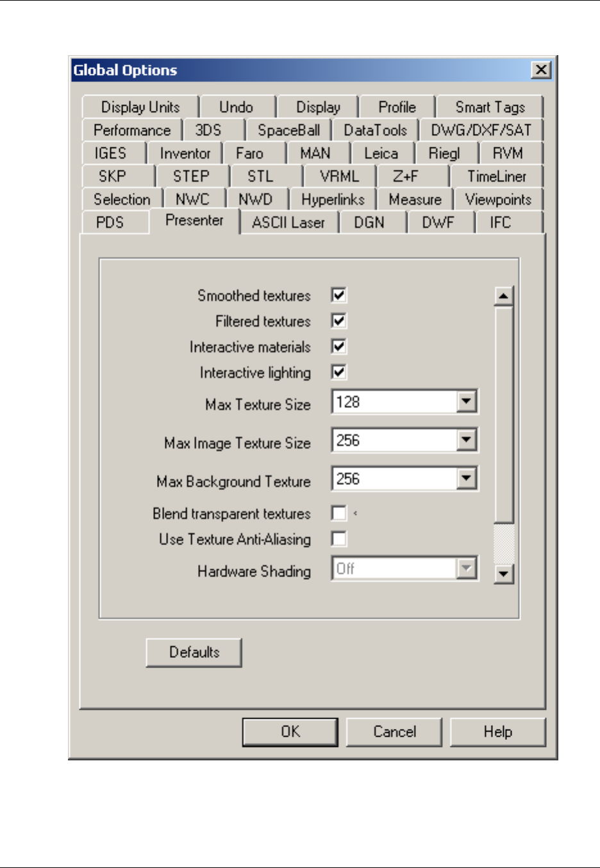This screenshot has height=868, width=600.
Task: Click scrollbar down arrow in options panel
Action: [x=504, y=573]
